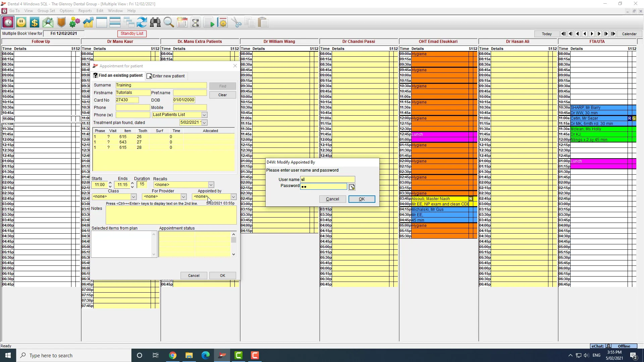Viewport: 644px width, 362px height.
Task: Go to previous day with plain left arrow
Action: (585, 34)
